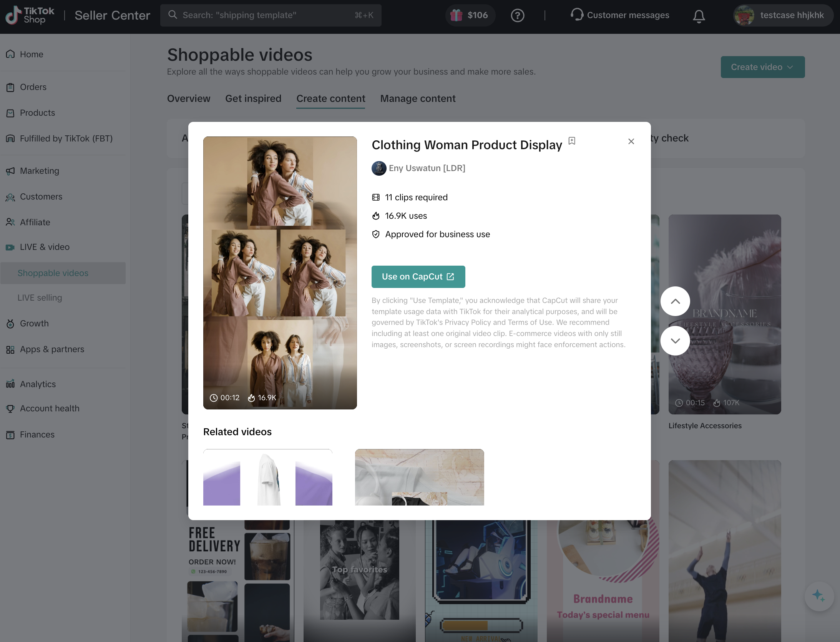Open Analytics in the sidebar
Screen dimensions: 840x642
(x=38, y=384)
